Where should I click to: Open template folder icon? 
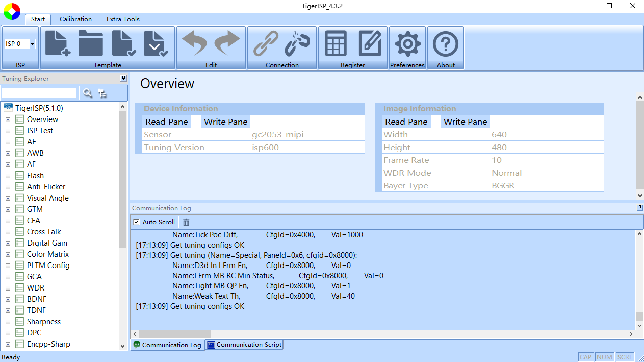click(x=90, y=43)
